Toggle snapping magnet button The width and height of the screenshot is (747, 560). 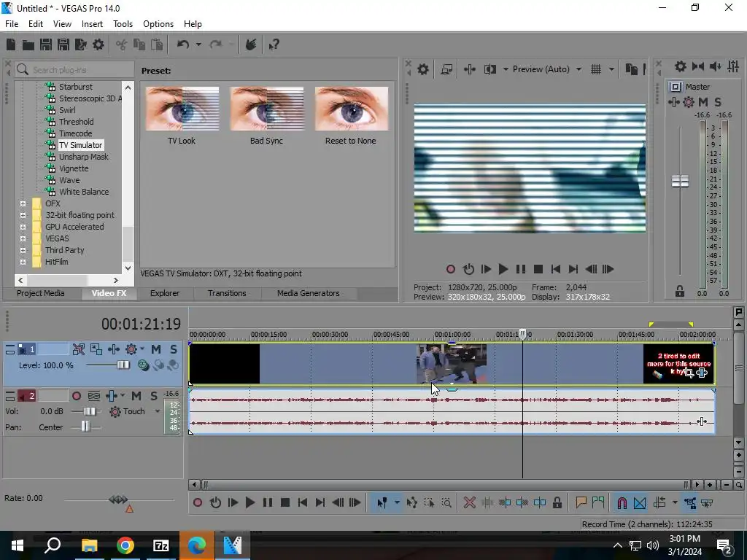pyautogui.click(x=622, y=502)
